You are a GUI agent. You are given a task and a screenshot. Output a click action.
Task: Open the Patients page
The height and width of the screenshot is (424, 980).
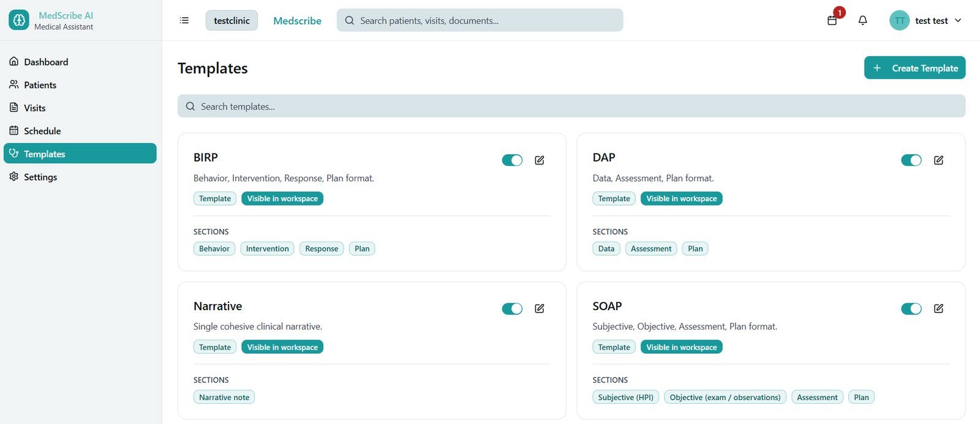tap(80, 85)
